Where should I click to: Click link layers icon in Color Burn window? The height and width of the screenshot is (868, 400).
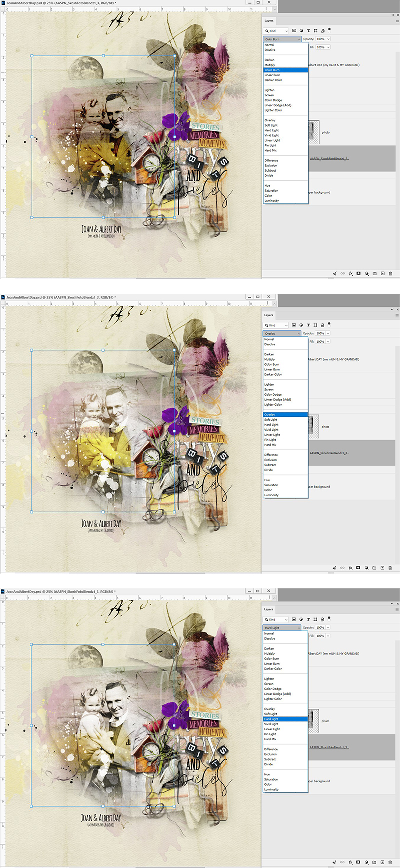pos(342,273)
